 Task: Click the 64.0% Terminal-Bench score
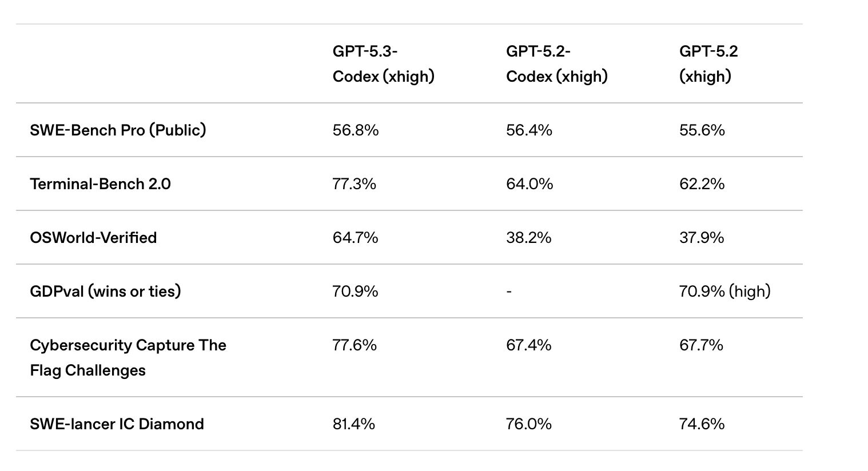point(529,184)
